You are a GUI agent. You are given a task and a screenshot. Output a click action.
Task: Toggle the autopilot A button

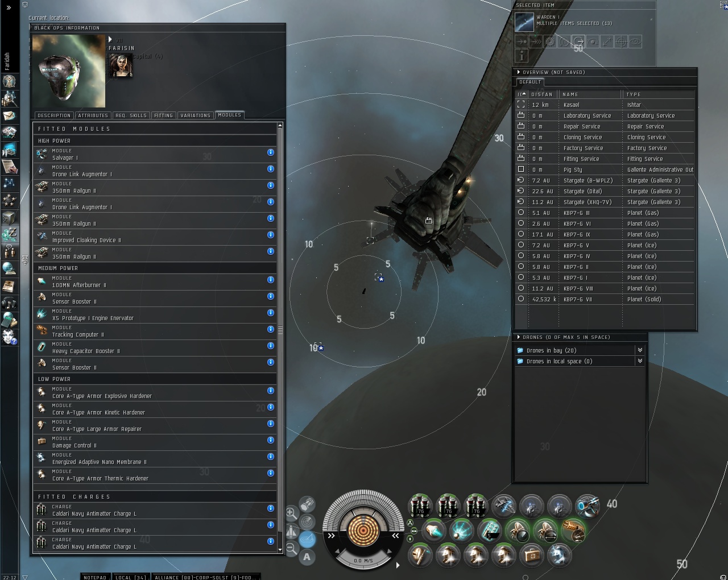307,557
